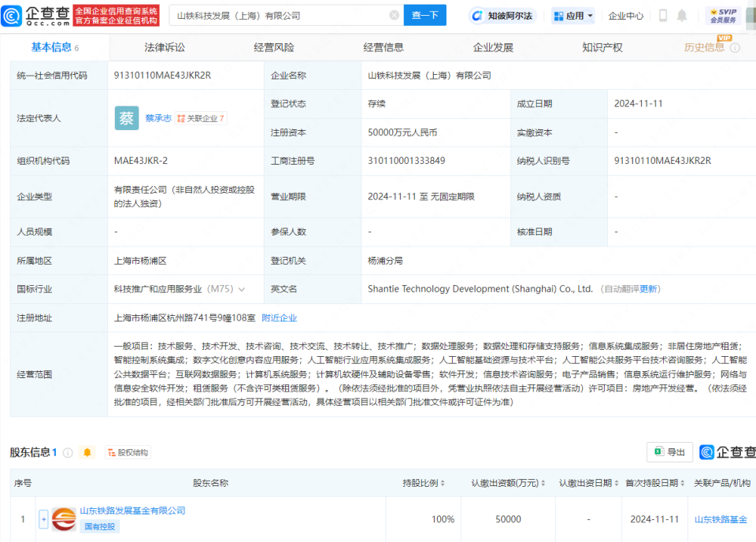This screenshot has height=542, width=756.
Task: Open 山东铁路基金 related product link
Action: [721, 519]
